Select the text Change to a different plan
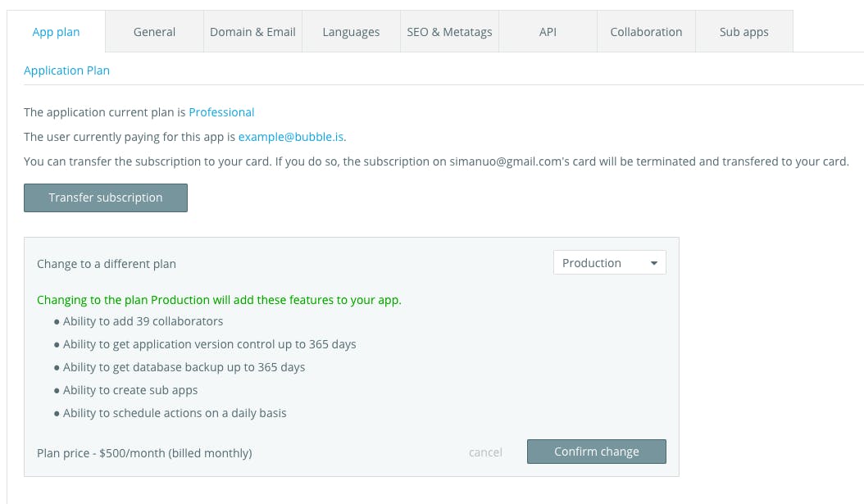 [x=107, y=263]
